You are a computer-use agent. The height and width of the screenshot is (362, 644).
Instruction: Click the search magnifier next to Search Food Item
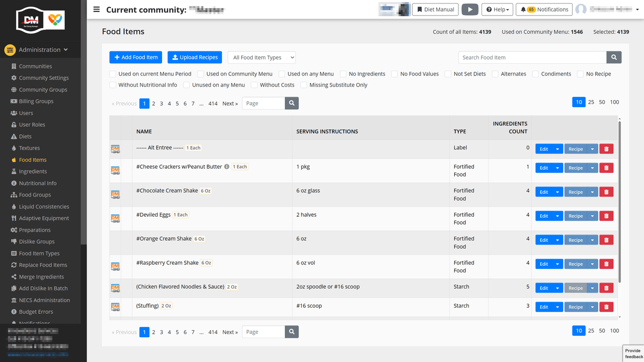(614, 57)
